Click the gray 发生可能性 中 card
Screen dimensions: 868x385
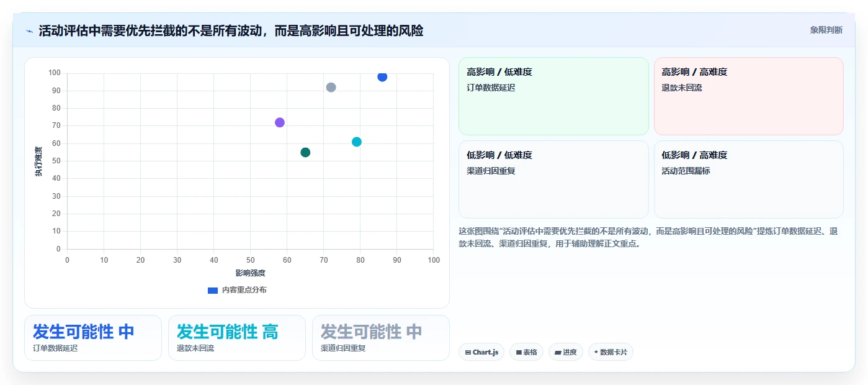pos(381,338)
